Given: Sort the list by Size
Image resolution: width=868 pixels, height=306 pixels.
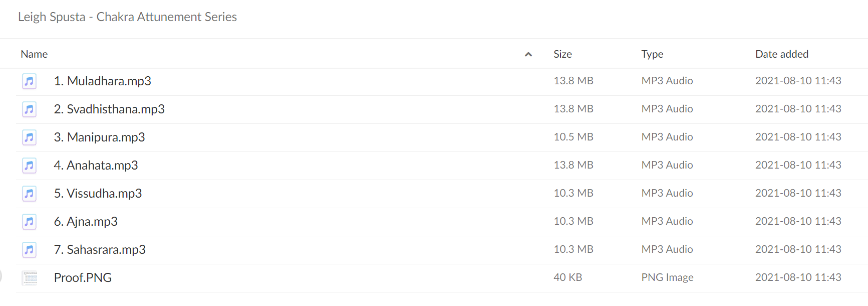Looking at the screenshot, I should [x=562, y=54].
